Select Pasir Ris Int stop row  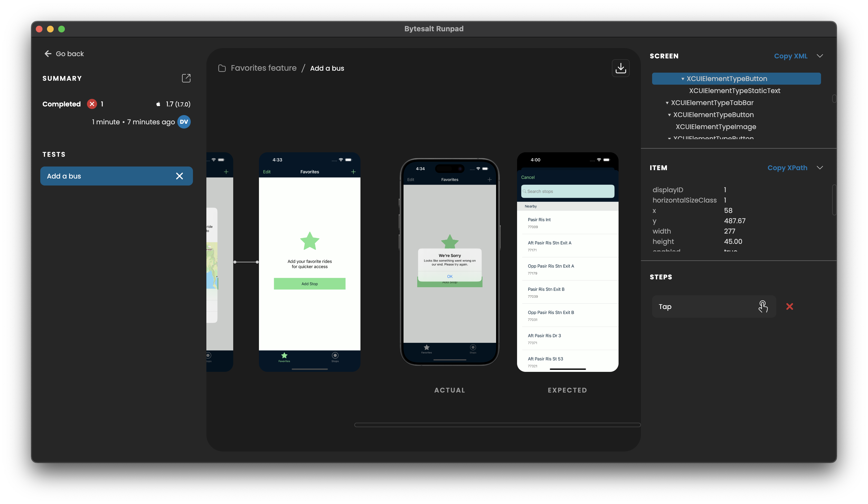(567, 223)
